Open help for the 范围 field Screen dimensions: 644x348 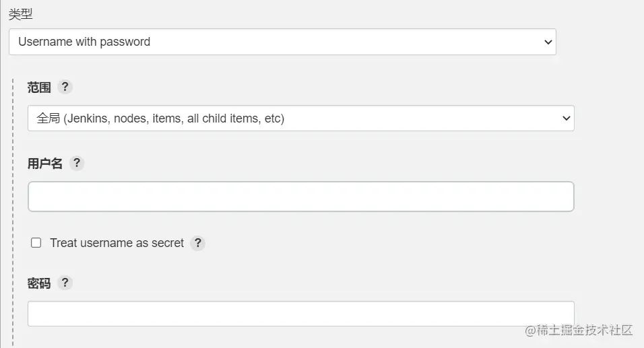point(65,87)
